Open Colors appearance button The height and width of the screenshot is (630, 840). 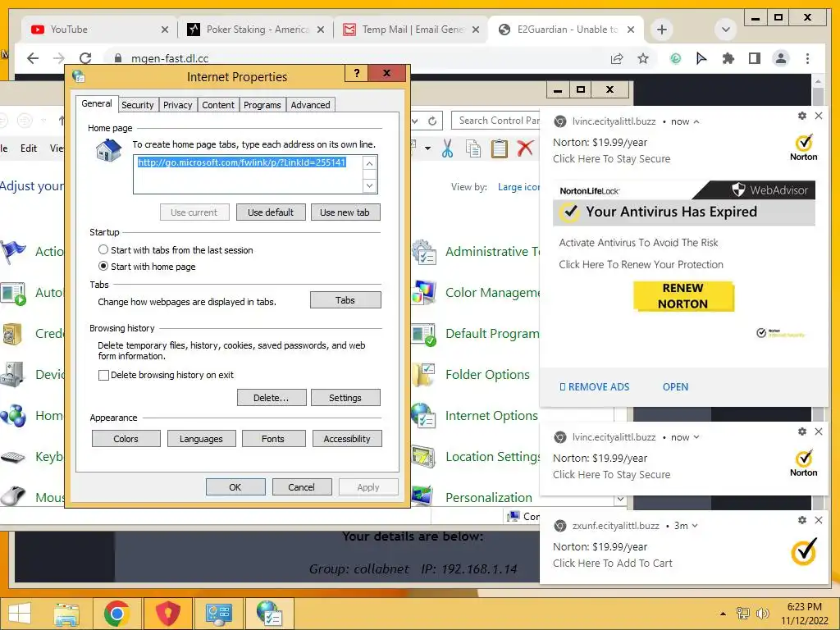(x=126, y=438)
